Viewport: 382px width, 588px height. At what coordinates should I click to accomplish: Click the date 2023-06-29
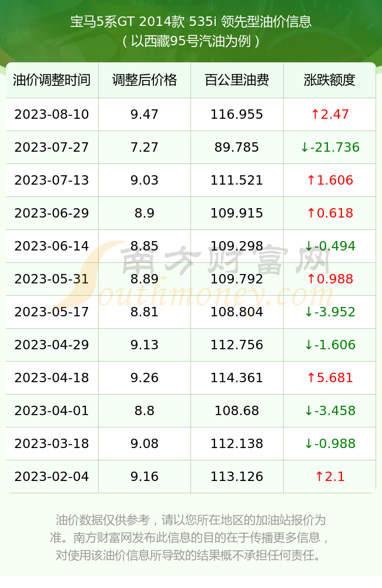52,213
